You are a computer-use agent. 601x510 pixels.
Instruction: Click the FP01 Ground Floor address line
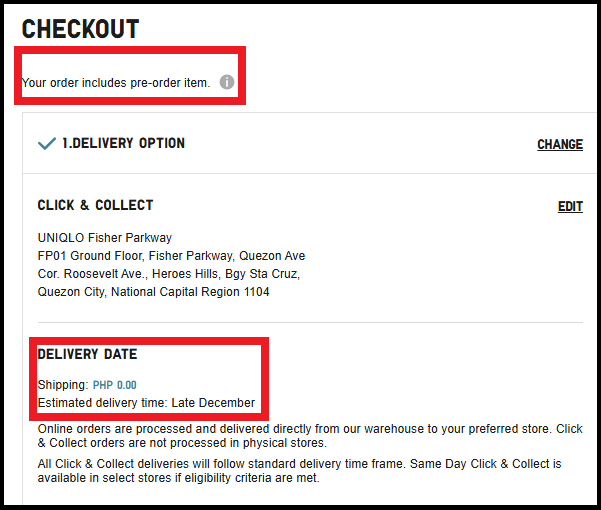(171, 256)
